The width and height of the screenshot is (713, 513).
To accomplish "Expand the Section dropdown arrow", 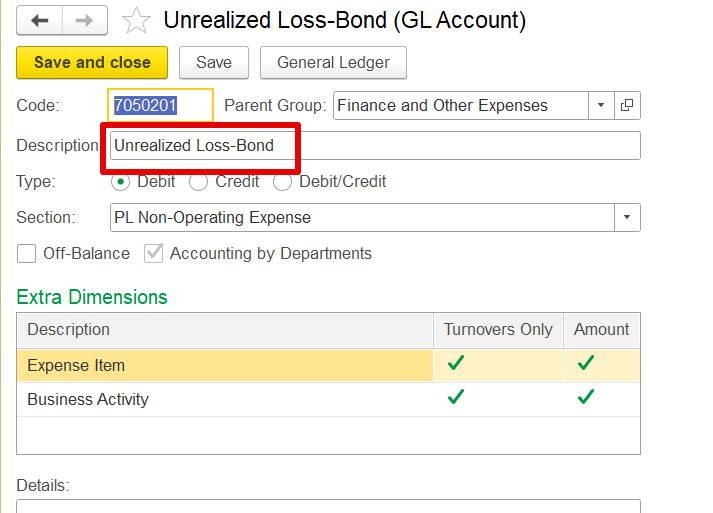I will point(627,217).
